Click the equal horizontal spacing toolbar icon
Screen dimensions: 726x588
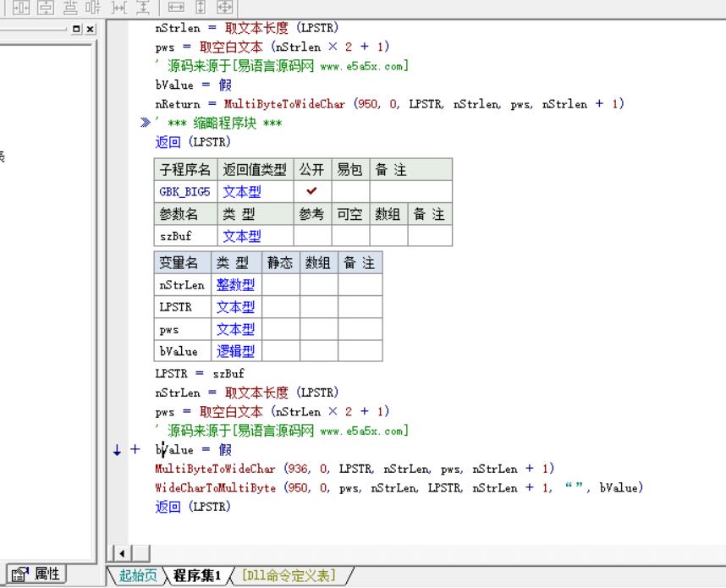[119, 7]
